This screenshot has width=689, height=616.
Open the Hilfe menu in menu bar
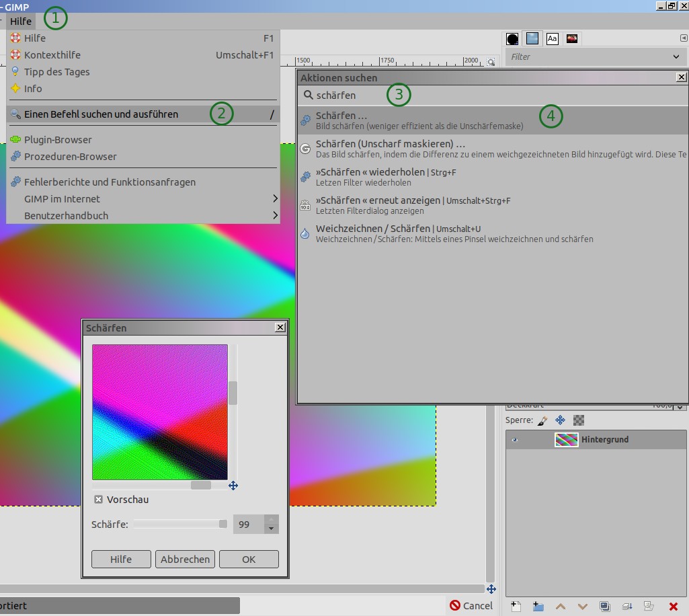click(x=21, y=21)
